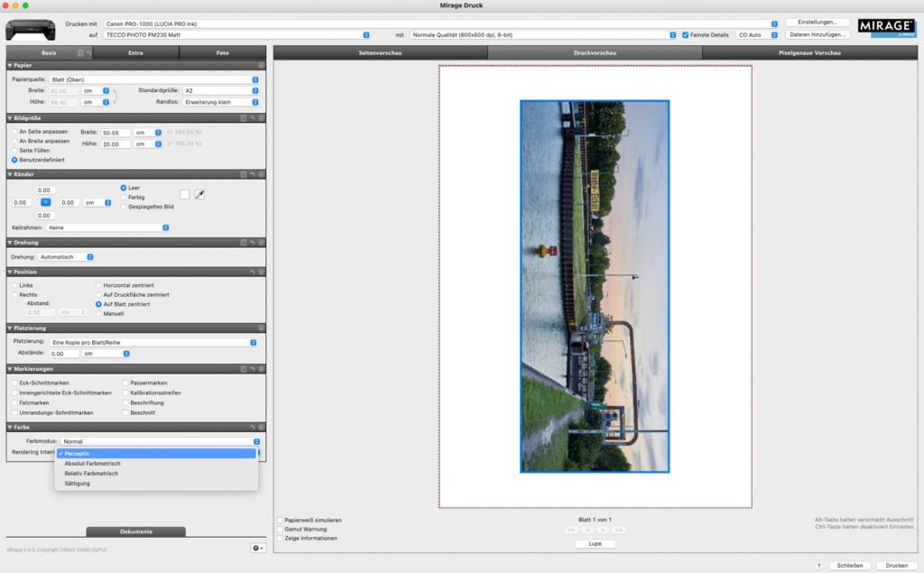Reset the Bildgröße section with undo arrow
924x573 pixels.
click(x=253, y=118)
